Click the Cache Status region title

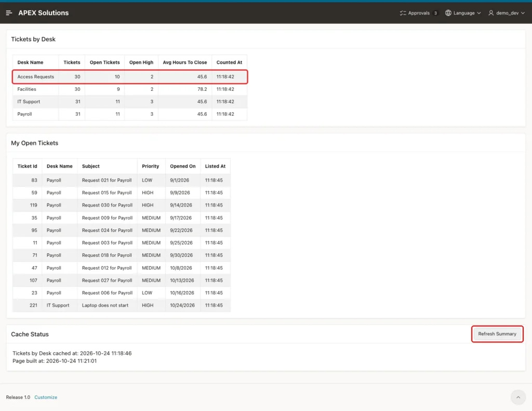(30, 334)
